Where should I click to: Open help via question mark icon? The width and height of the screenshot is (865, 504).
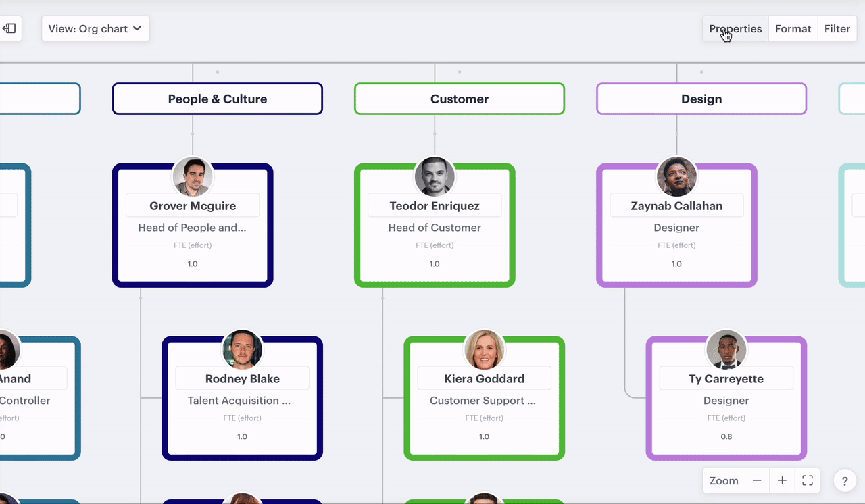[844, 481]
